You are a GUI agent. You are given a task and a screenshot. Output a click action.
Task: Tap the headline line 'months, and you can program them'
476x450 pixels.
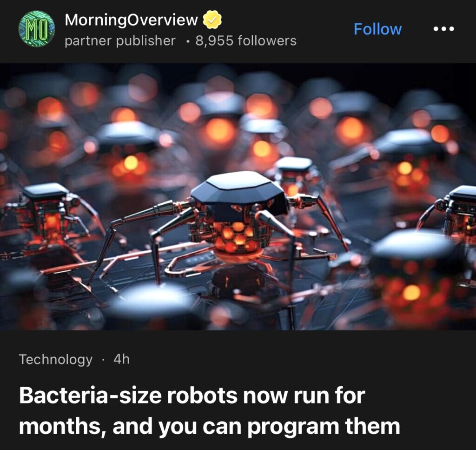[x=210, y=426]
